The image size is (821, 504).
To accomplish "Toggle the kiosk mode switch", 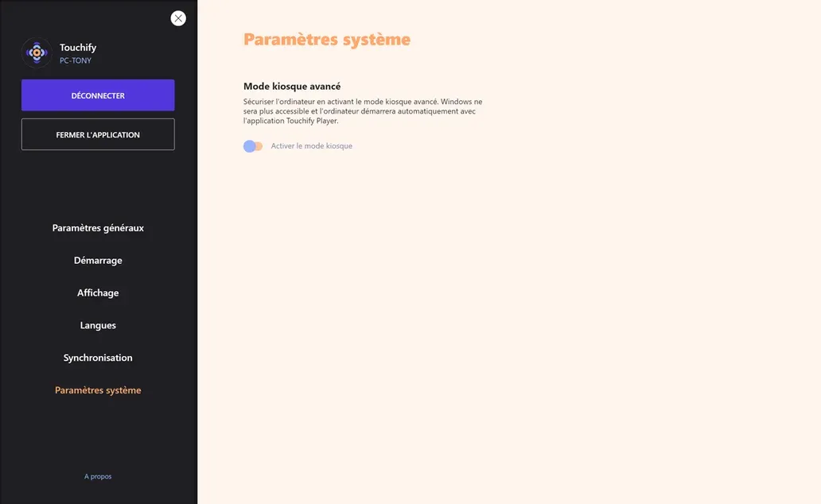I will 253,146.
